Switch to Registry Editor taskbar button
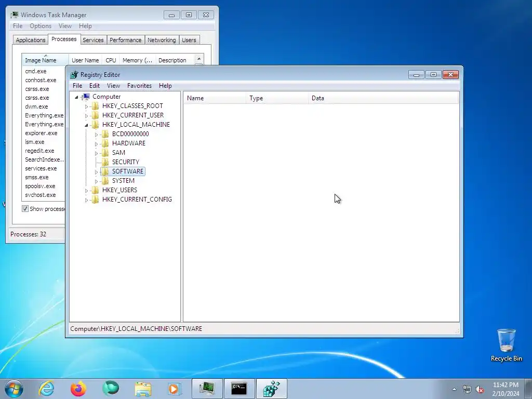 [x=271, y=389]
